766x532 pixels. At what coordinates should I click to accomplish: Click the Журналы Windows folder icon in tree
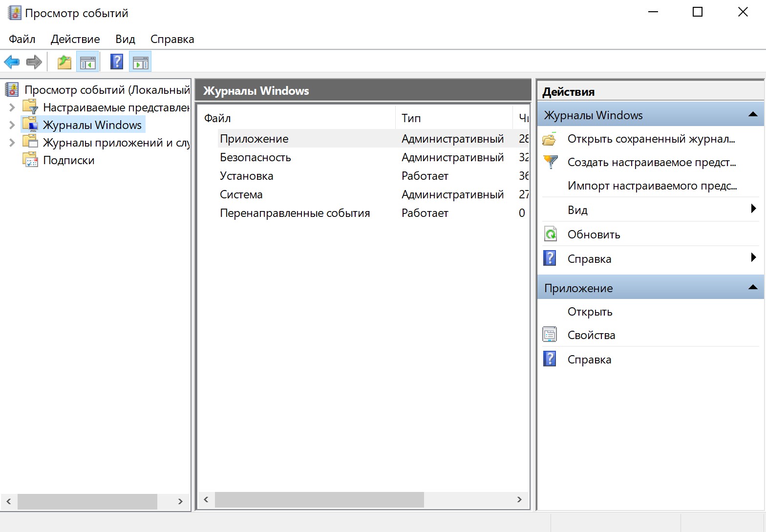tap(30, 125)
